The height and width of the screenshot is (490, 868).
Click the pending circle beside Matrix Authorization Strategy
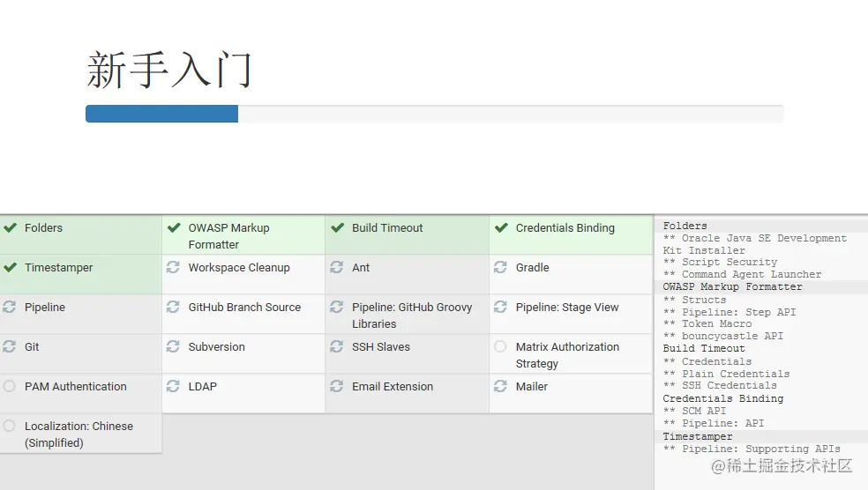(x=500, y=346)
